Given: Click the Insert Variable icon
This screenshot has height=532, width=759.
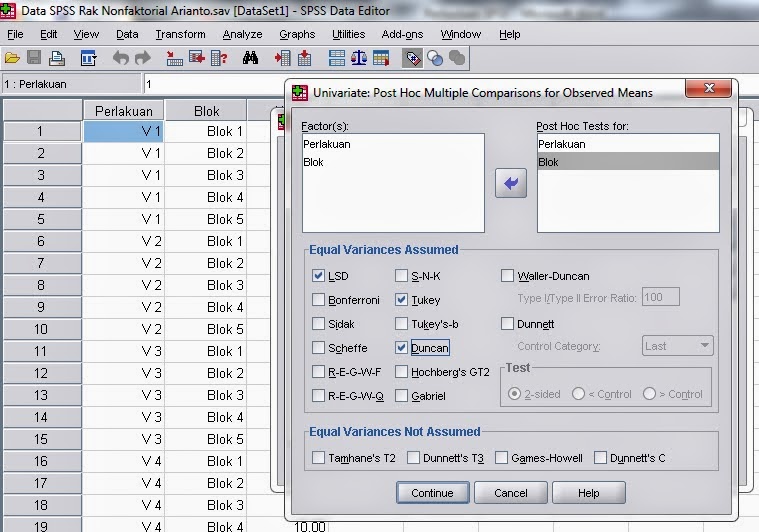Looking at the screenshot, I should 304,59.
